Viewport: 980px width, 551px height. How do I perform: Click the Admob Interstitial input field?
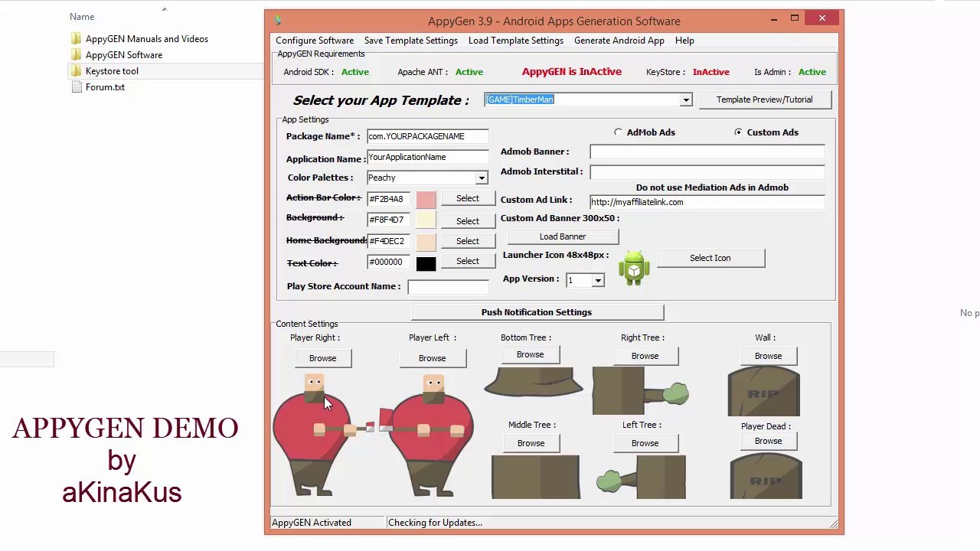pos(707,172)
